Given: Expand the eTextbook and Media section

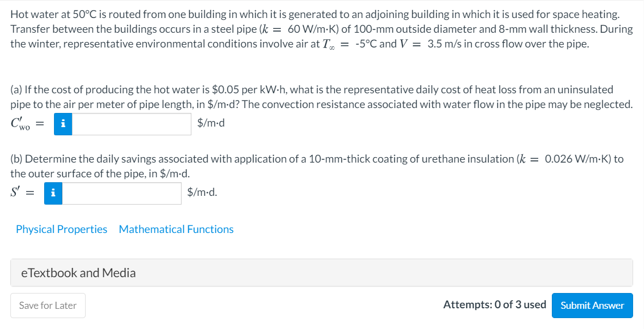Looking at the screenshot, I should (322, 272).
